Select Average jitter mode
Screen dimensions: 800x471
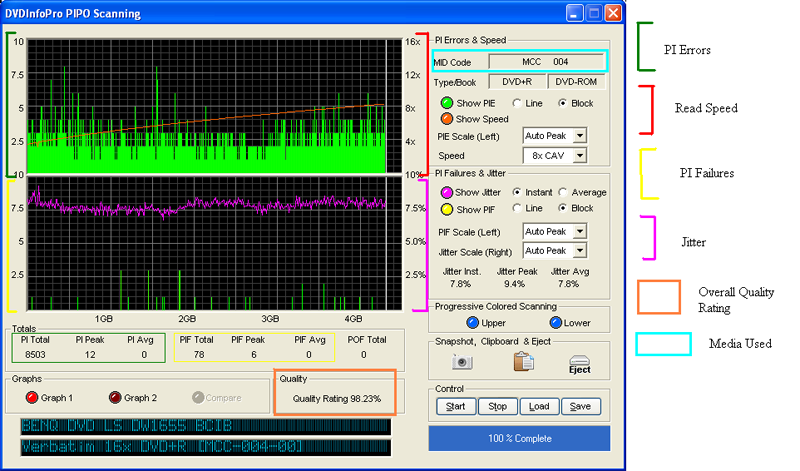[x=563, y=192]
